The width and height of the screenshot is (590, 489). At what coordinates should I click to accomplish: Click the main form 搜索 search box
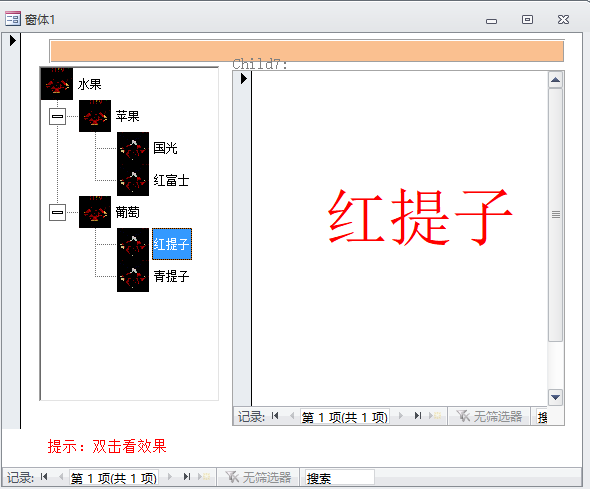[339, 478]
